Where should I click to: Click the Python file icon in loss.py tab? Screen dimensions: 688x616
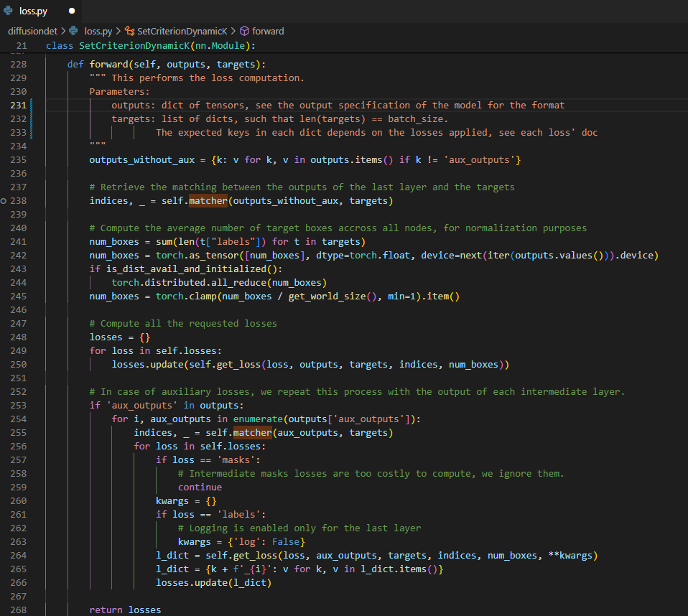point(9,11)
